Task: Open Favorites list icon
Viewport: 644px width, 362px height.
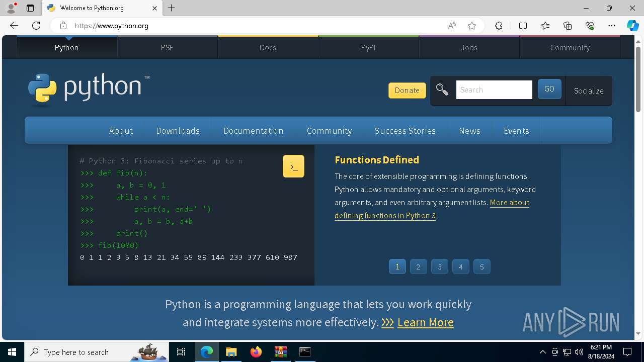Action: coord(545,26)
